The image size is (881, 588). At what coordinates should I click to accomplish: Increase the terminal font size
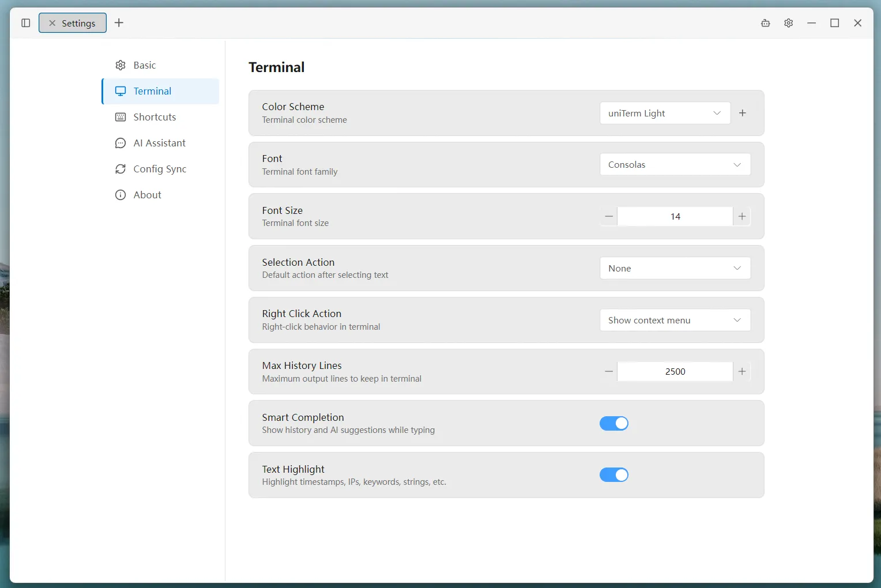click(x=742, y=216)
